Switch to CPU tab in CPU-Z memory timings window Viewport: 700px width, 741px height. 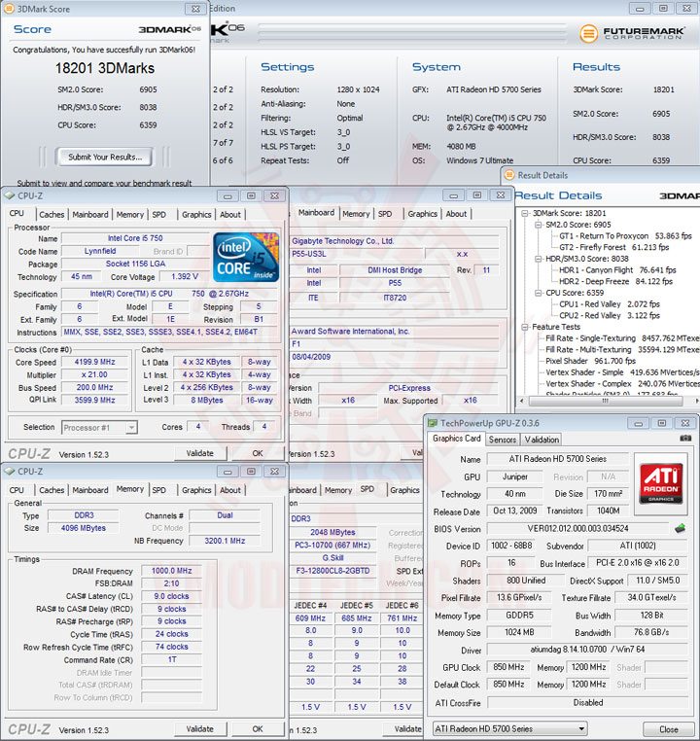17,490
